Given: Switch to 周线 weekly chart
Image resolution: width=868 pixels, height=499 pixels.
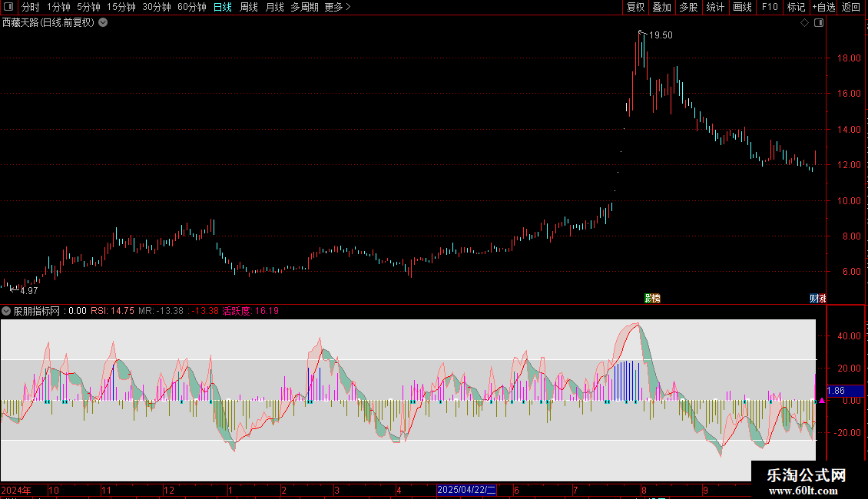Looking at the screenshot, I should coord(249,7).
